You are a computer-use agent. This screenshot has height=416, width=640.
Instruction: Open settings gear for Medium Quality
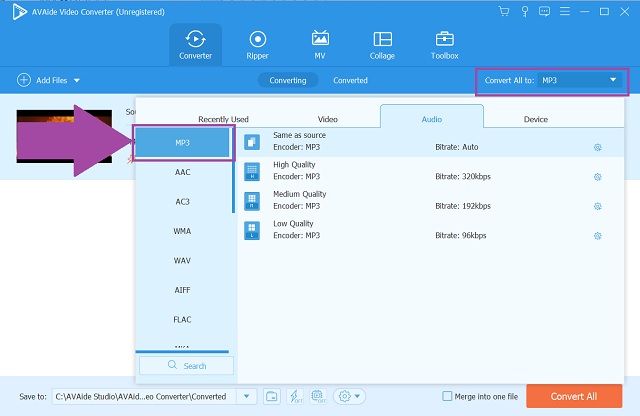click(598, 206)
